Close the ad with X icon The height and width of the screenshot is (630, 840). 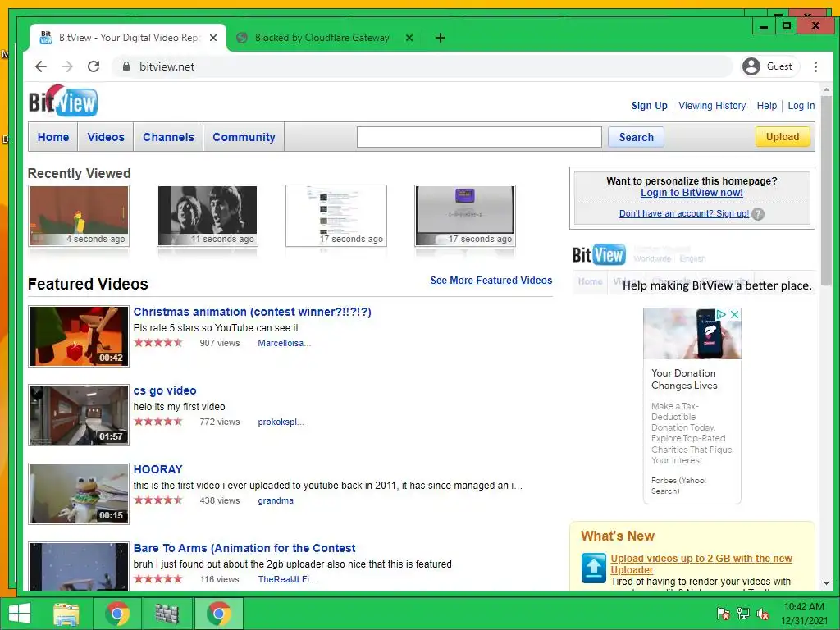click(735, 314)
